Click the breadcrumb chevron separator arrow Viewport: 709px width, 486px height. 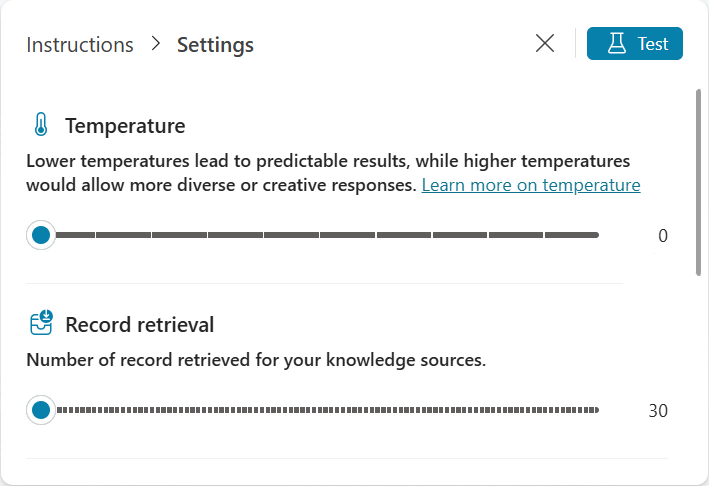155,45
